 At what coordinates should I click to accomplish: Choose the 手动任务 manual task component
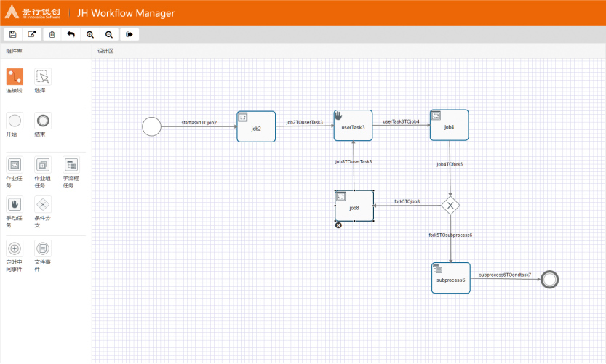15,204
